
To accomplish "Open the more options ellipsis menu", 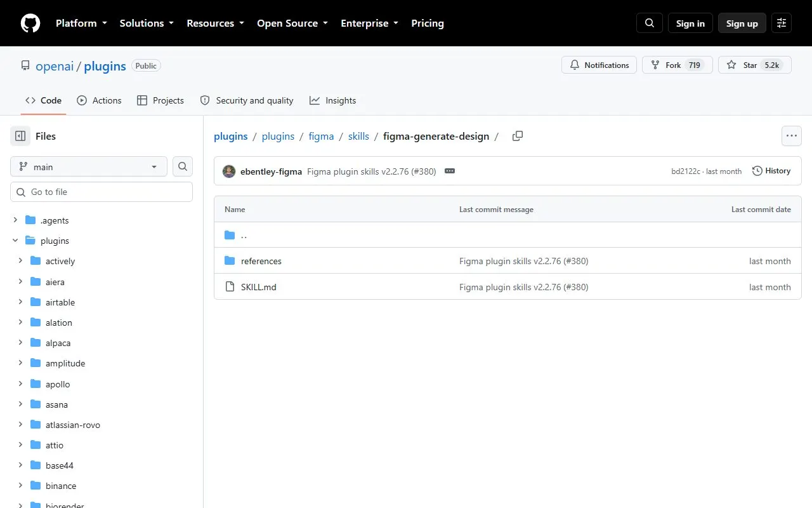I will click(791, 136).
